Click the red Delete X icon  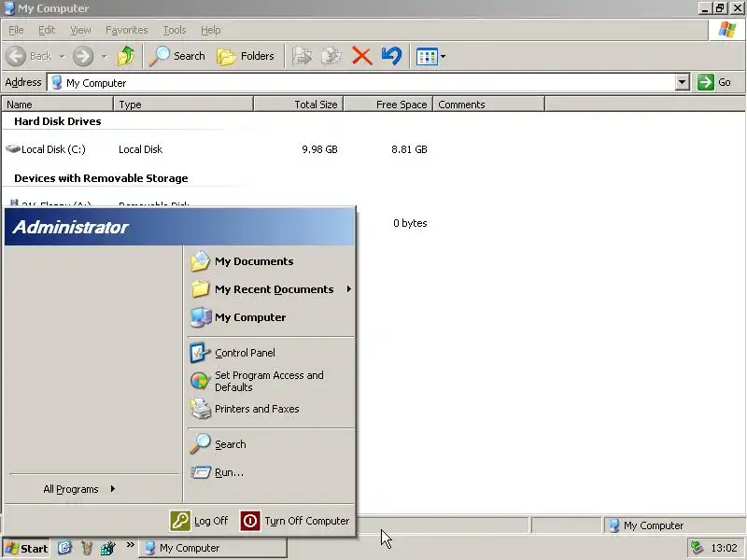click(362, 56)
